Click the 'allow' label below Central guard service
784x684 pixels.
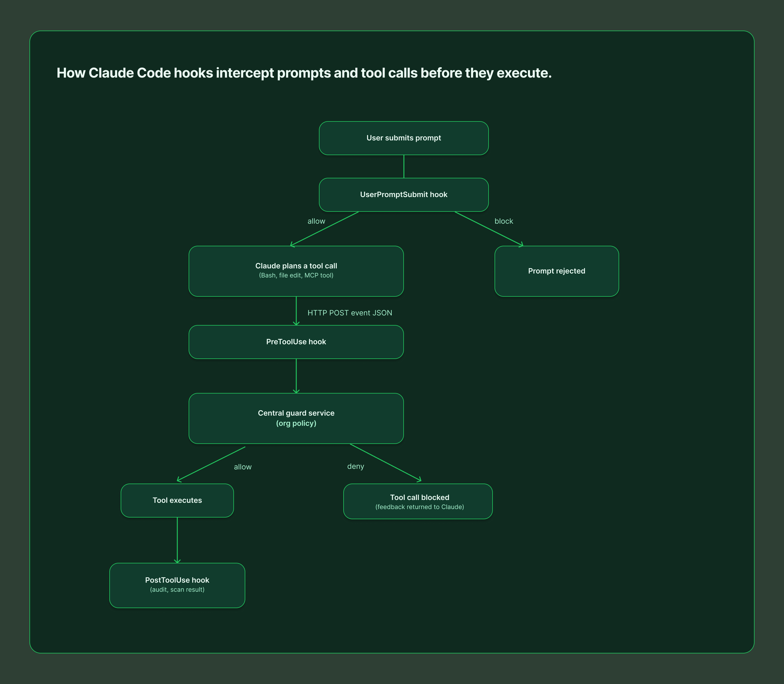tap(242, 467)
